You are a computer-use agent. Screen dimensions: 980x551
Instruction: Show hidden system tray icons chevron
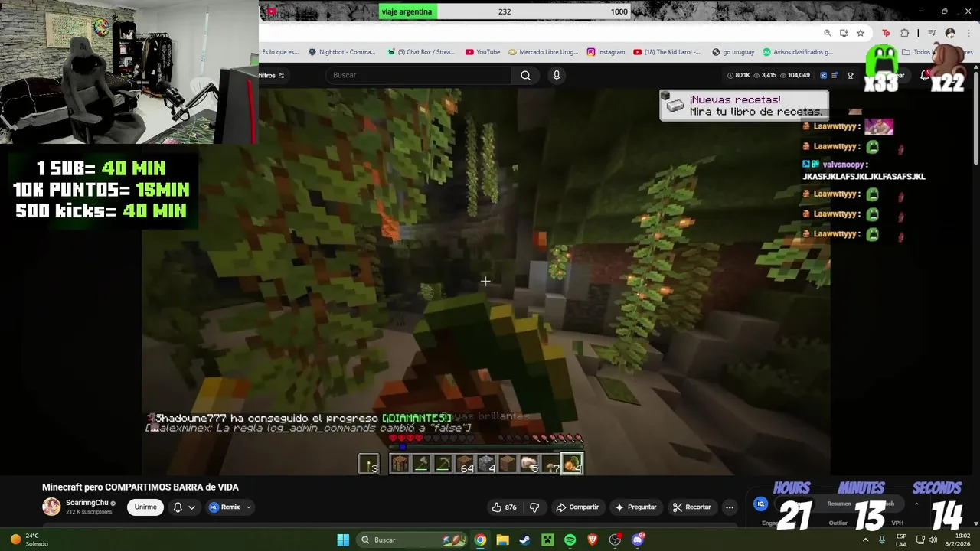[865, 540]
